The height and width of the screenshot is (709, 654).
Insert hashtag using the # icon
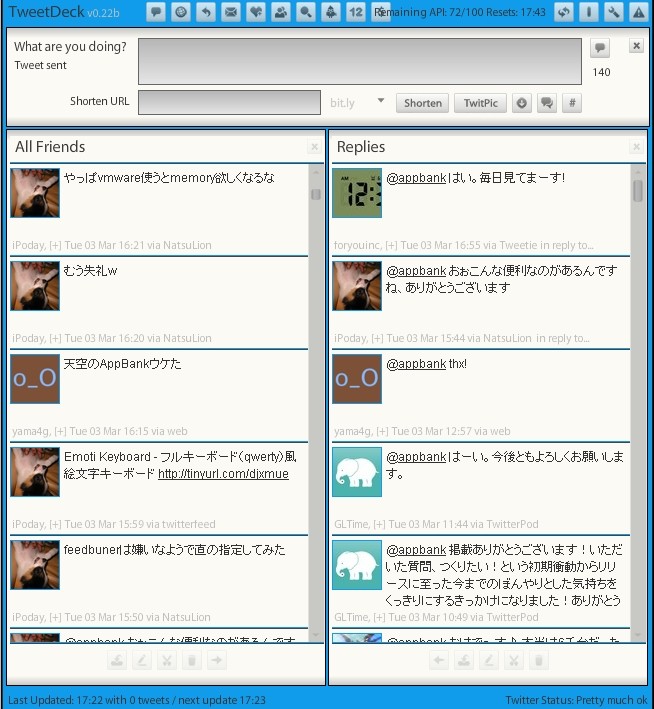[x=572, y=103]
